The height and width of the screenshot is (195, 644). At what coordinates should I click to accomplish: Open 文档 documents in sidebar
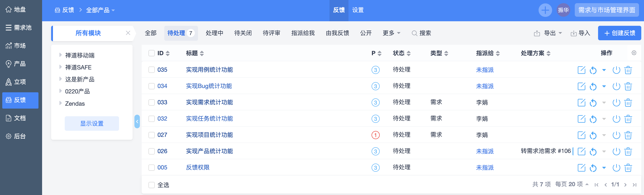coord(16,118)
